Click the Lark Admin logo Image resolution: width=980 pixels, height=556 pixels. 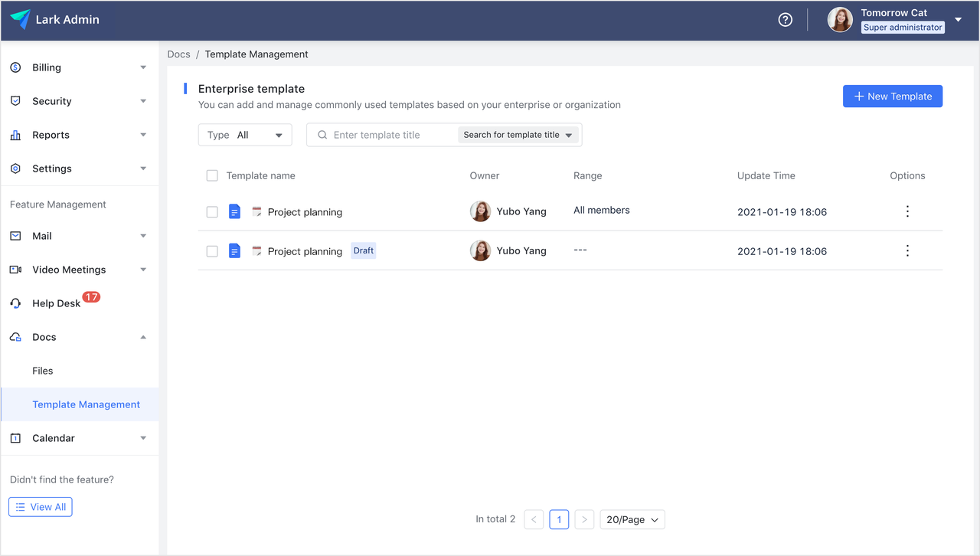[x=21, y=20]
